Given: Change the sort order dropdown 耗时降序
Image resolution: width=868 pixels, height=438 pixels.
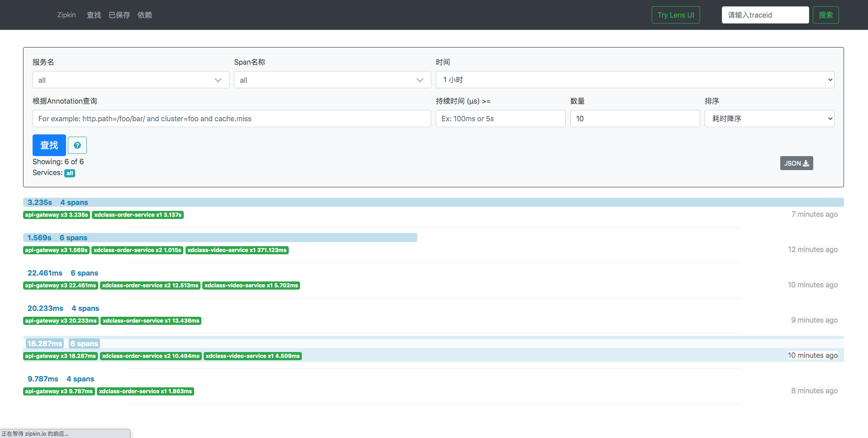Looking at the screenshot, I should pos(769,119).
